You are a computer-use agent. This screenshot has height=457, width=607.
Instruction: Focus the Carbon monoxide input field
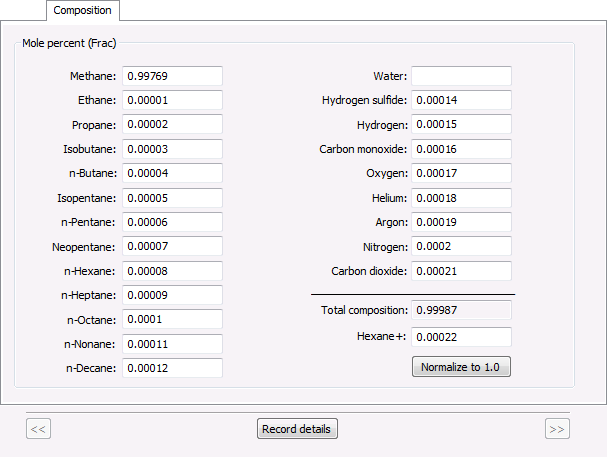pos(461,149)
